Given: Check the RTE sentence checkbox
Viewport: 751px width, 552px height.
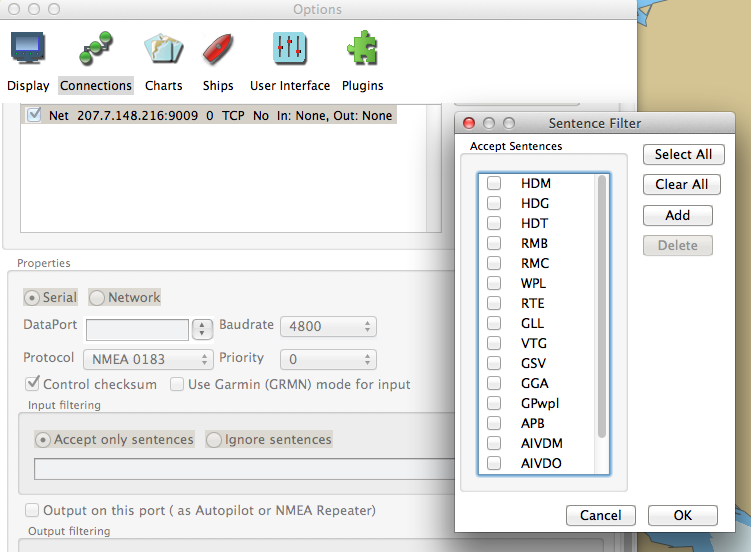Looking at the screenshot, I should [494, 303].
